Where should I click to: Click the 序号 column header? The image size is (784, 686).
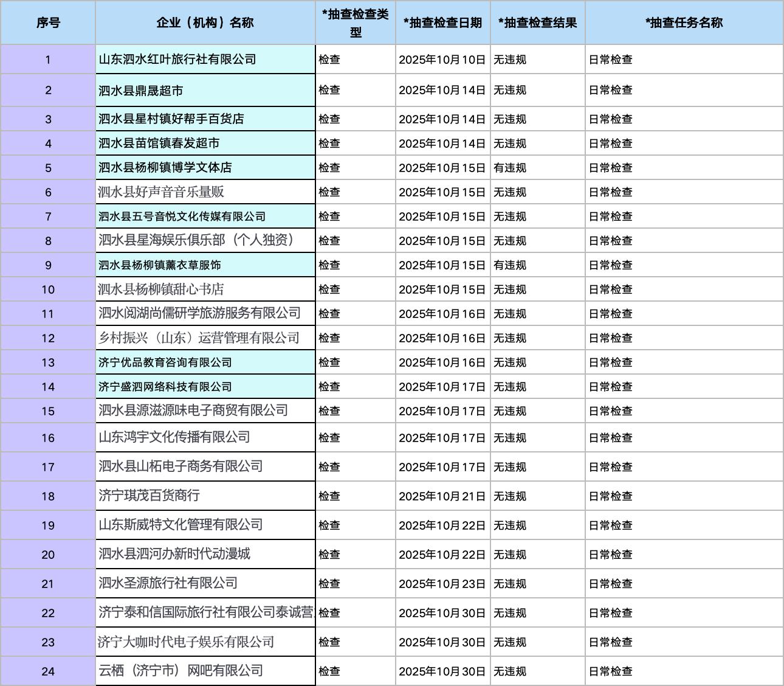[48, 23]
